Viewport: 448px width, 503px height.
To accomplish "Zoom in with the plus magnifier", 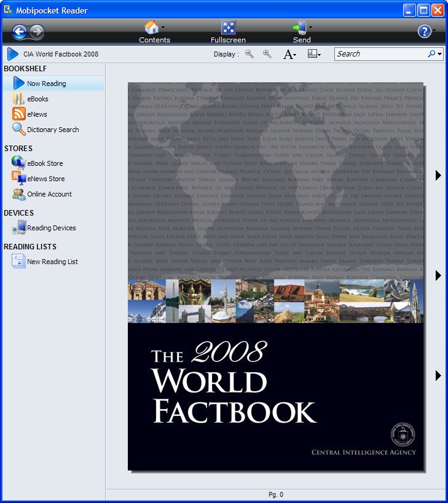I will point(267,54).
